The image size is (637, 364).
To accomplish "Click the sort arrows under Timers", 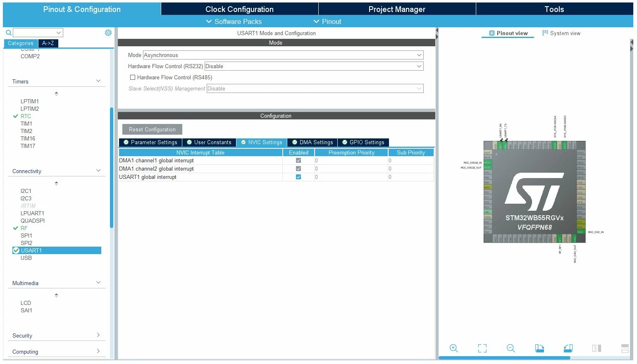I will pos(56,94).
